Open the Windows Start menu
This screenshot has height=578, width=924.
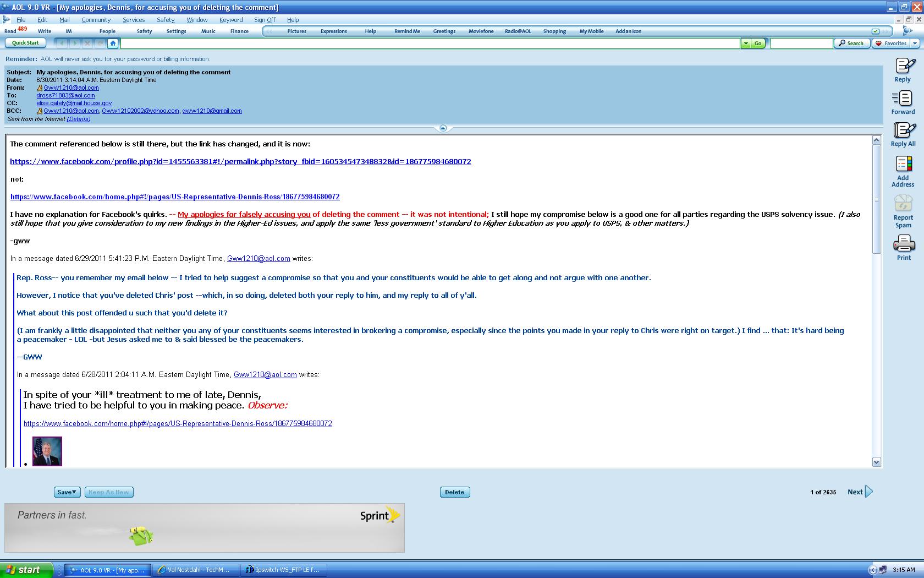click(26, 570)
